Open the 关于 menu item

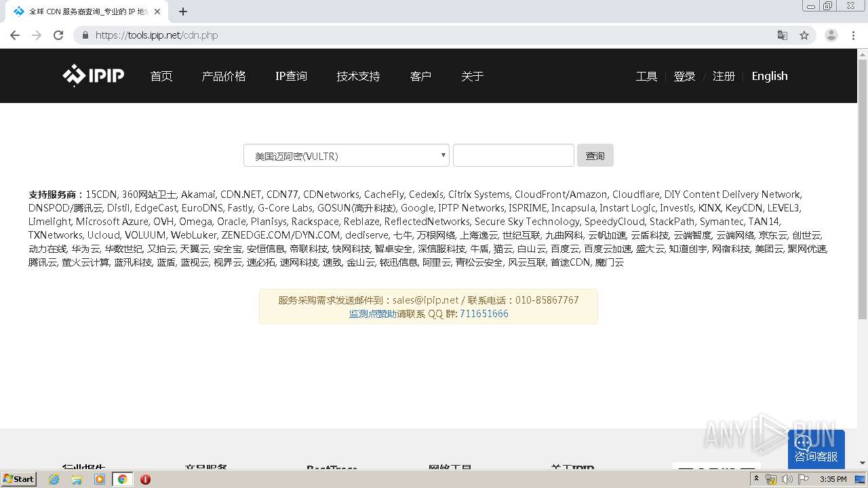tap(472, 76)
